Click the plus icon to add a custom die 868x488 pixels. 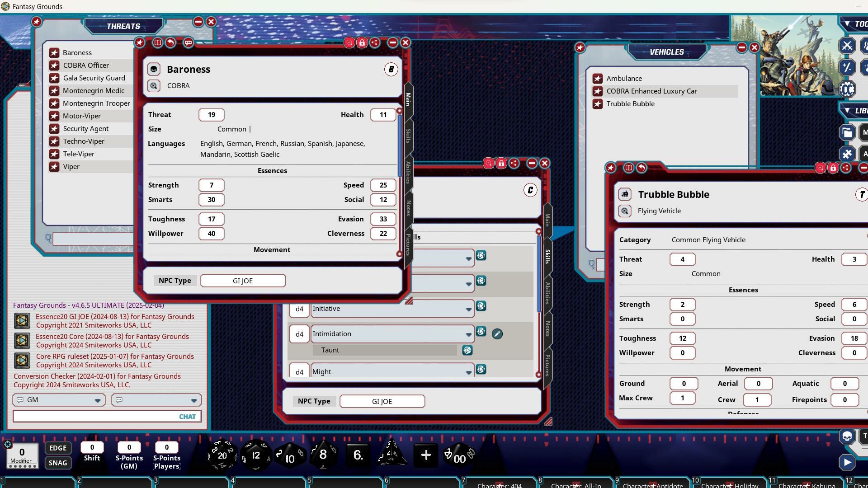coord(425,455)
